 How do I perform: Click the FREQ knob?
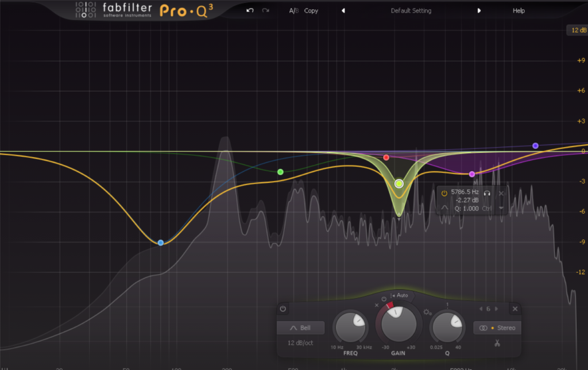click(350, 326)
